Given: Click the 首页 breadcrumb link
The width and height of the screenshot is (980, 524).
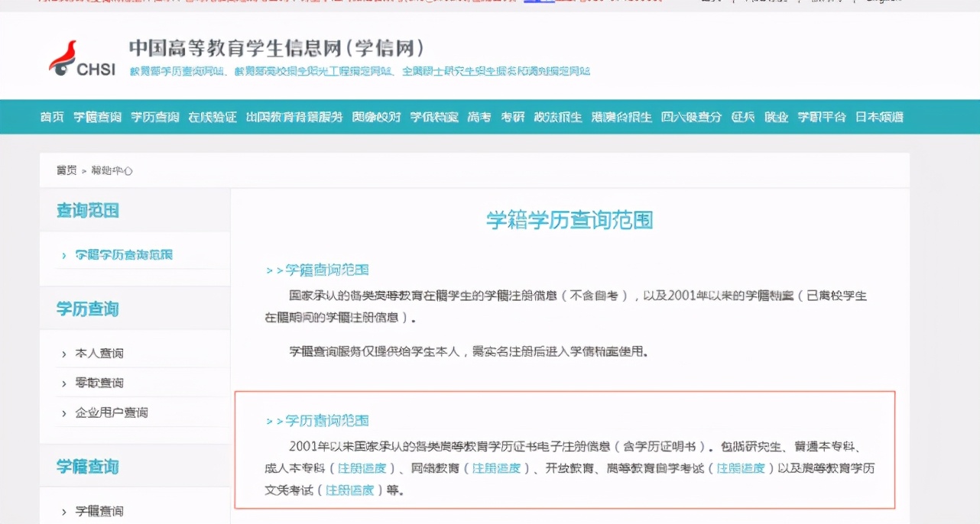Looking at the screenshot, I should 67,170.
